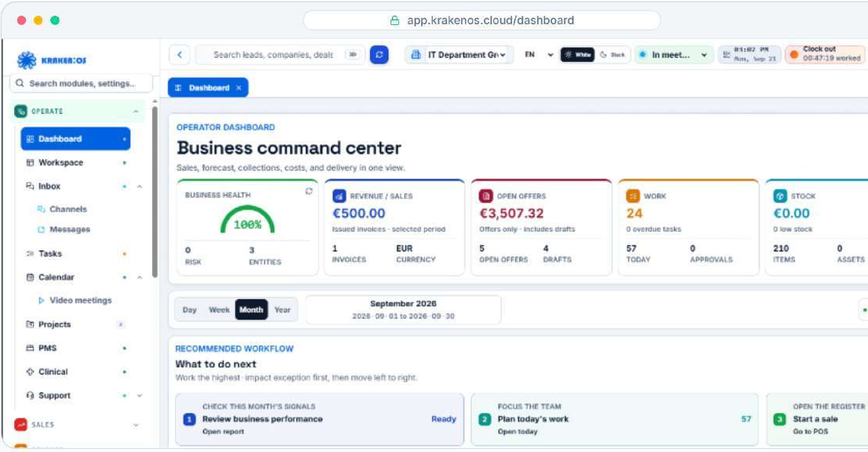
Task: Close the Dashboard tab
Action: click(238, 88)
